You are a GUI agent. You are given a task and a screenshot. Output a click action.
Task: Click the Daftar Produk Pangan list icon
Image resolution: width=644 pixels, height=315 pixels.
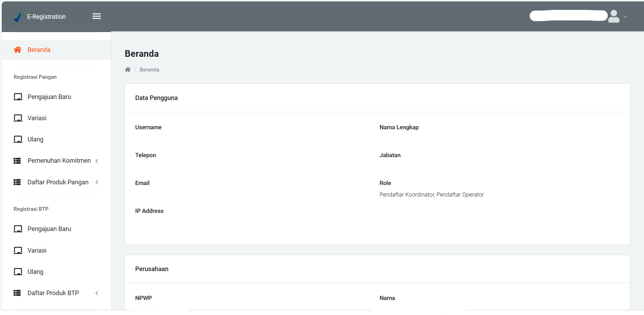[x=17, y=182]
